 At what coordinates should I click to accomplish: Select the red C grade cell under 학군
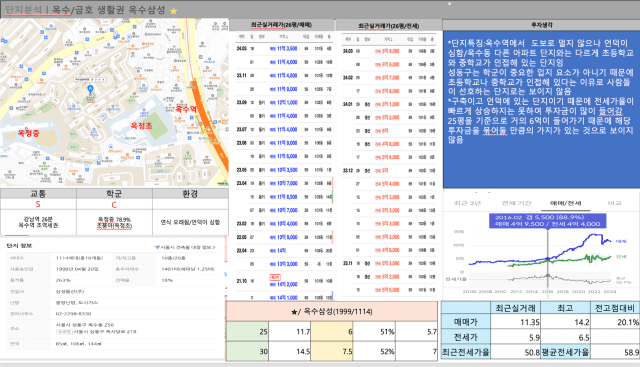[114, 205]
